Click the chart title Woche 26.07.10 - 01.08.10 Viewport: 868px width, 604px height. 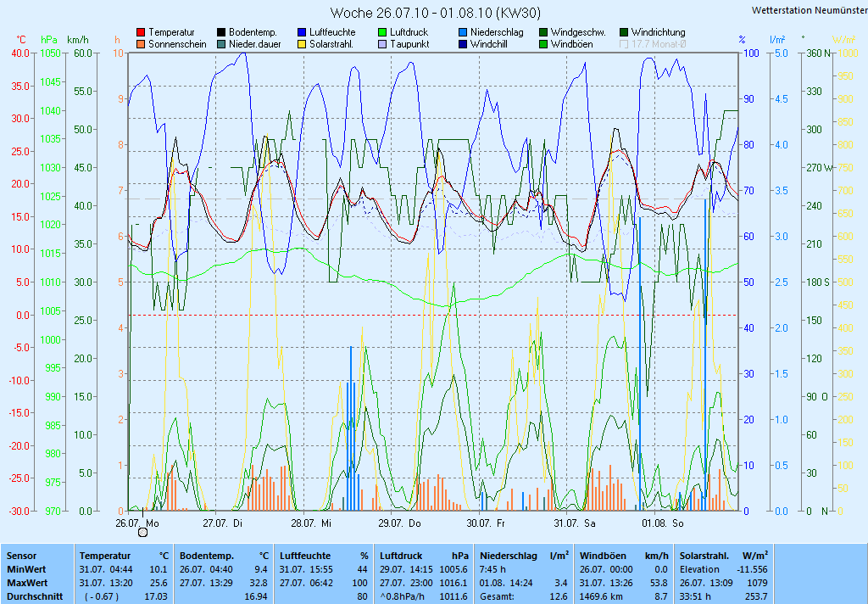(435, 13)
